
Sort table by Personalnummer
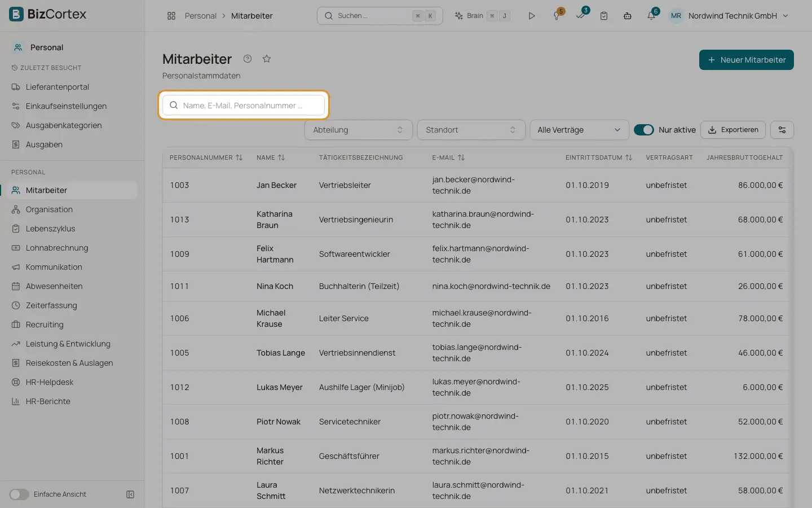(206, 157)
